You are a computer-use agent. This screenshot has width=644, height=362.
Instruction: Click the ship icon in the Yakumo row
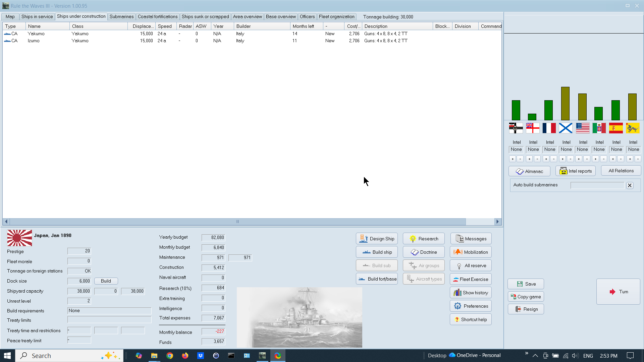(7, 34)
